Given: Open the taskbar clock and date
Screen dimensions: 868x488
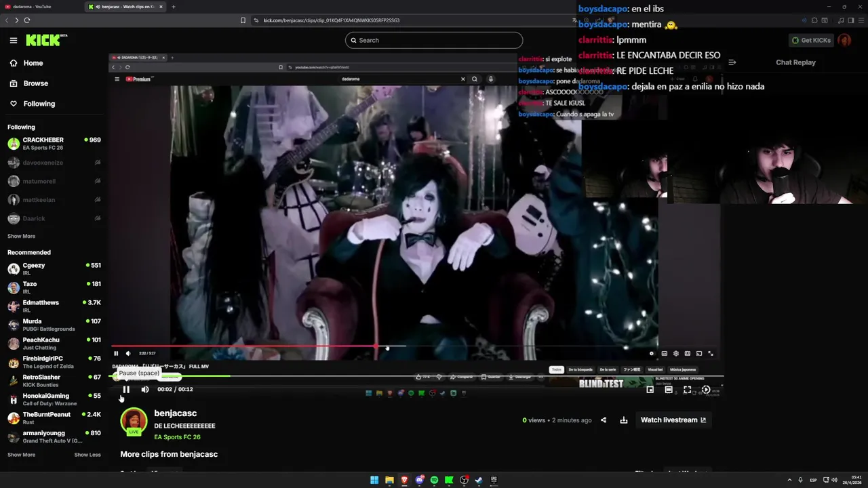Looking at the screenshot, I should pos(854,480).
